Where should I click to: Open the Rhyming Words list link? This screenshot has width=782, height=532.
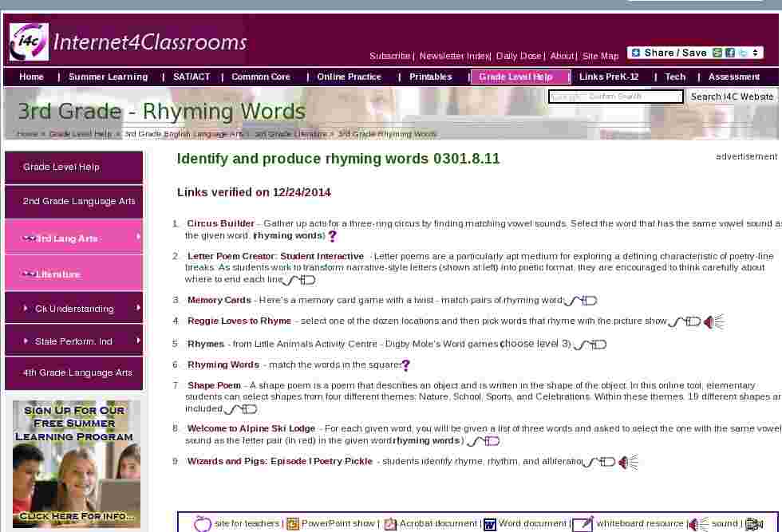pyautogui.click(x=223, y=365)
